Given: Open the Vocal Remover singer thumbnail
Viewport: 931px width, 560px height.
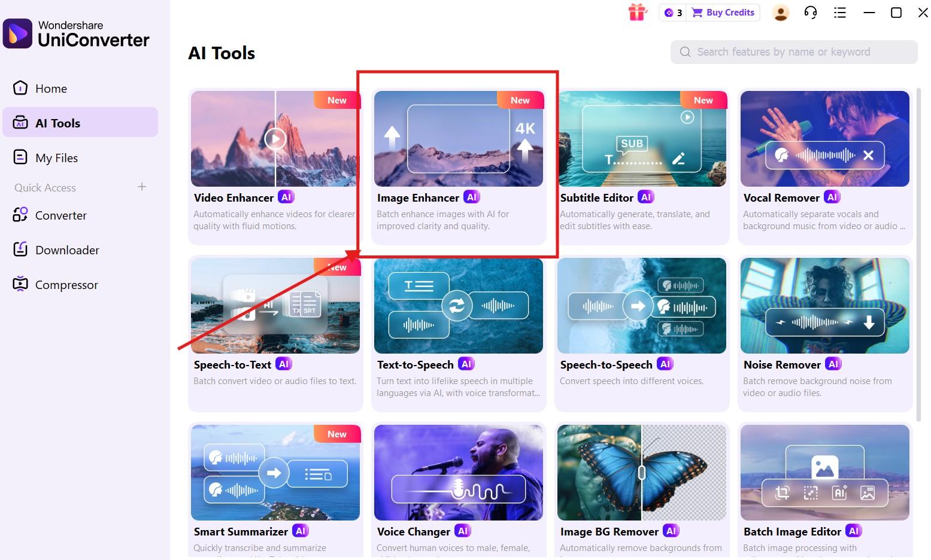Looking at the screenshot, I should [825, 139].
